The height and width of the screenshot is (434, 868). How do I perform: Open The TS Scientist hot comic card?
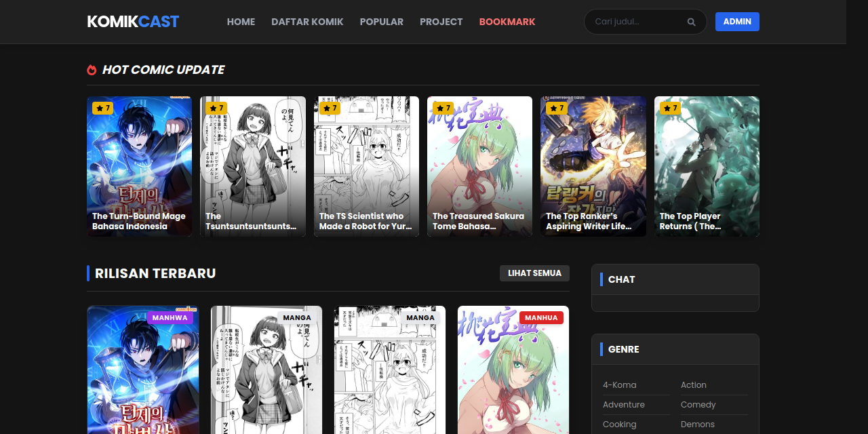pyautogui.click(x=366, y=166)
